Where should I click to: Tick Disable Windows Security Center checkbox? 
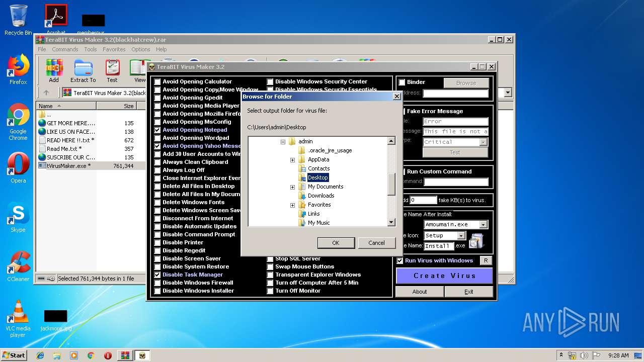(270, 81)
